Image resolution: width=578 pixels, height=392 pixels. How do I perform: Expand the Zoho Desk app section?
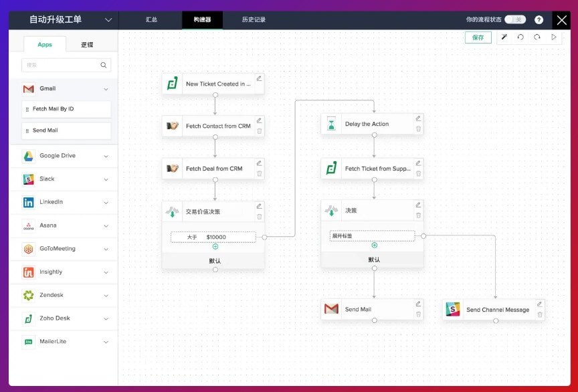point(106,319)
